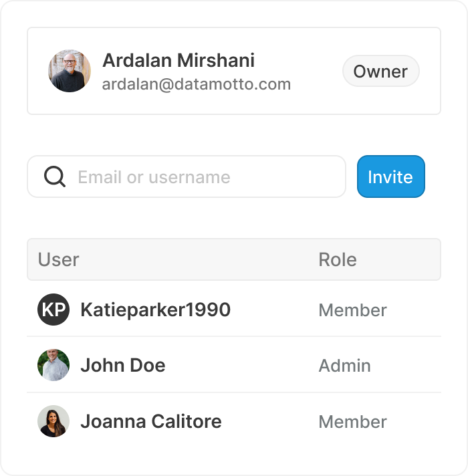Click the KP initials avatar
The image size is (468, 476).
tap(53, 310)
